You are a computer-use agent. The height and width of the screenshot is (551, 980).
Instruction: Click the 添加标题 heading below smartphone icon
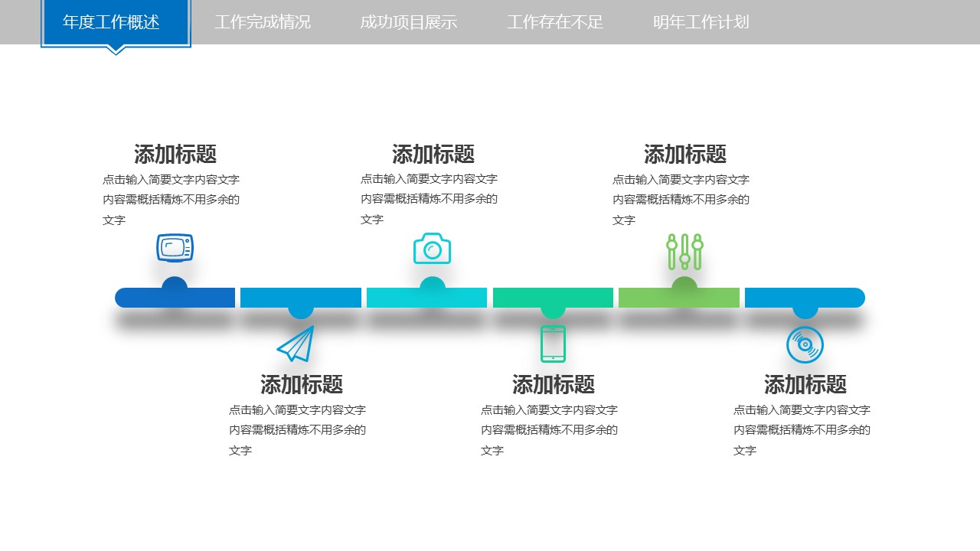pos(554,384)
